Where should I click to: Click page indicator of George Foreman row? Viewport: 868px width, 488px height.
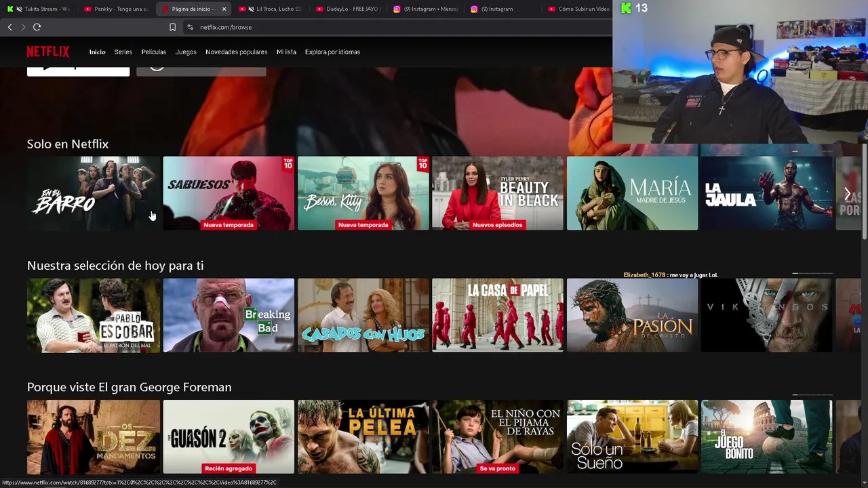813,394
